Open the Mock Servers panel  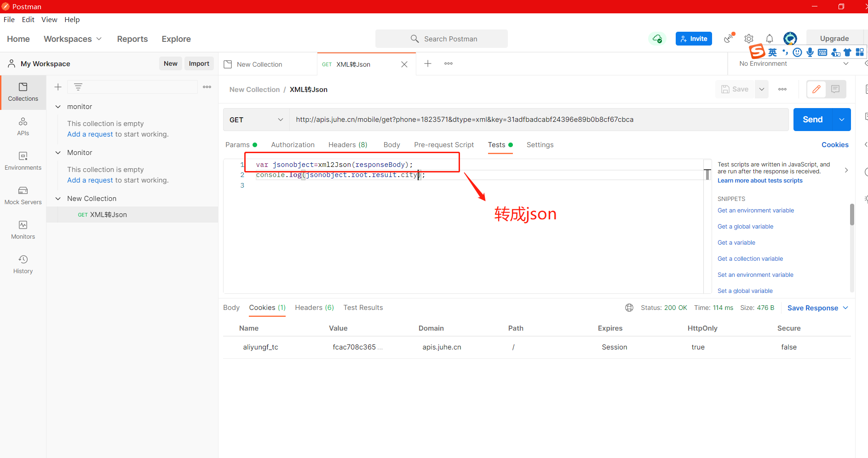[x=23, y=196]
